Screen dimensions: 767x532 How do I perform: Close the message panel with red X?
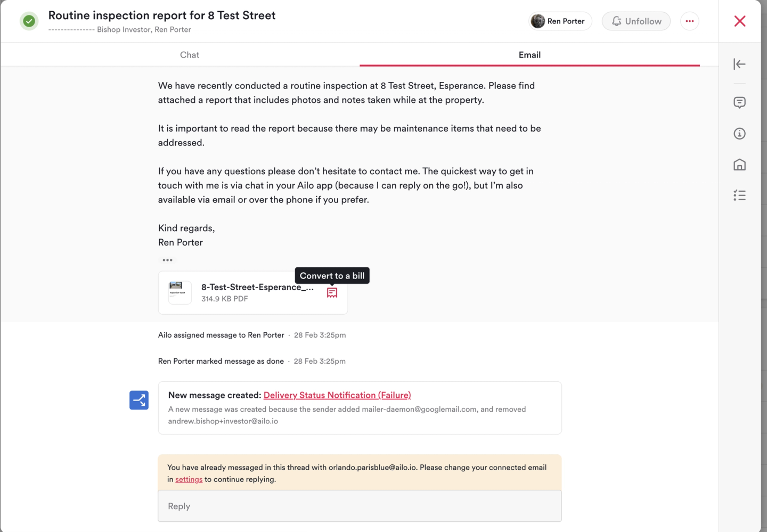(740, 21)
